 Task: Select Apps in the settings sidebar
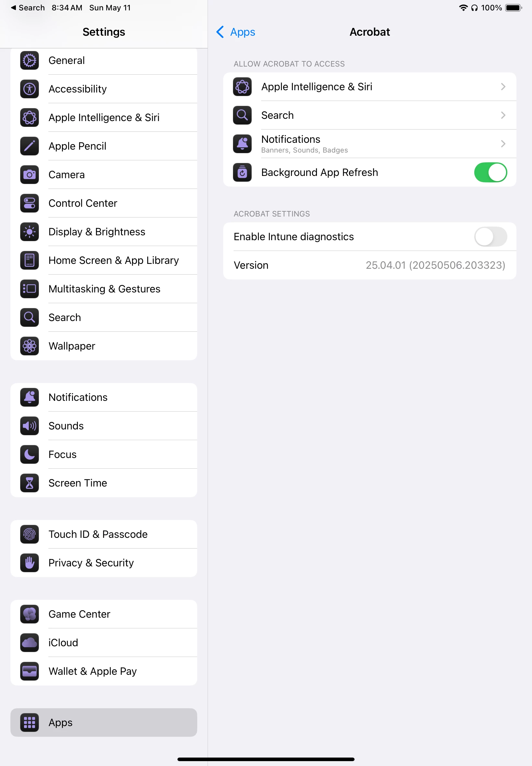point(104,723)
